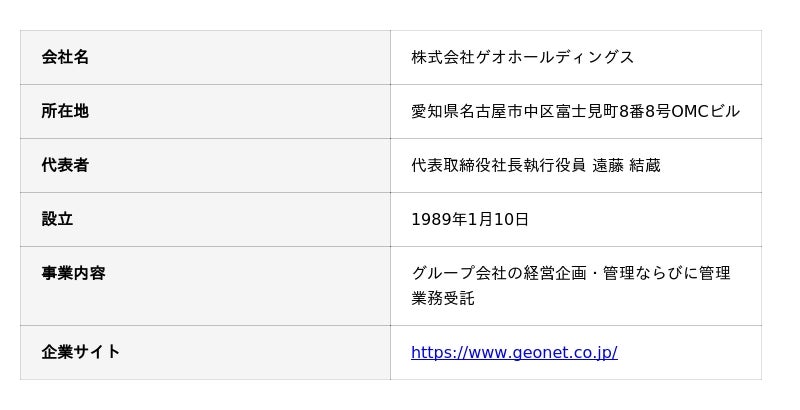Viewport: 800px width, 410px height.
Task: Click the founding date 1989年1月10日
Action: click(470, 220)
